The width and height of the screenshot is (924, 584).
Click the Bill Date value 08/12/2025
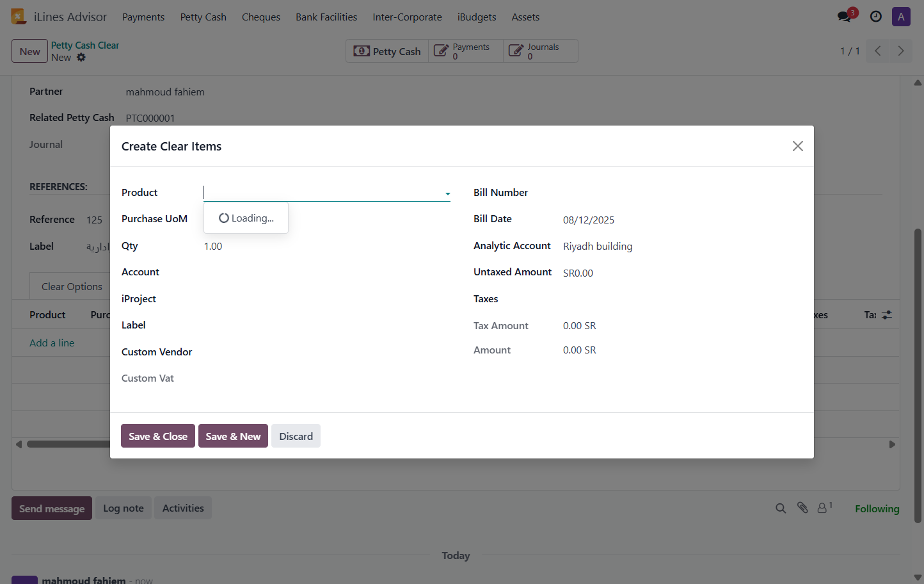pos(589,220)
